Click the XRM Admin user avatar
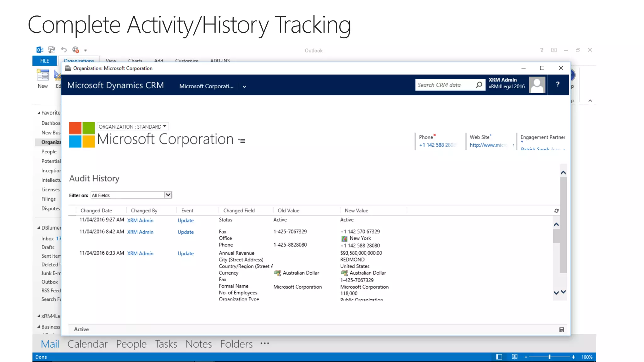 coord(537,85)
